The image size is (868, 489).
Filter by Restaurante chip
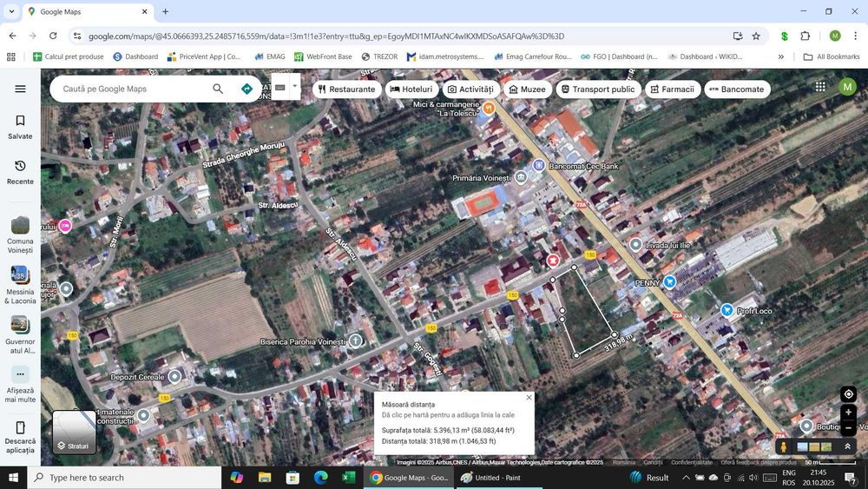[x=347, y=89]
